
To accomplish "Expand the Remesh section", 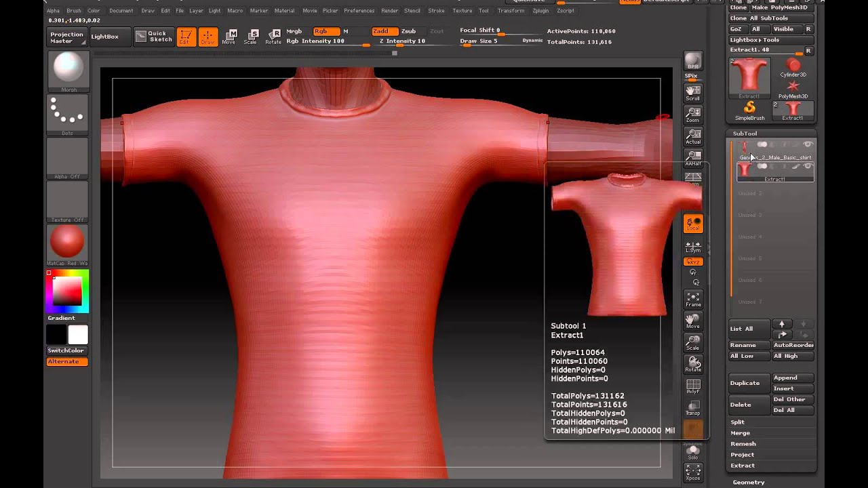I will tap(743, 444).
